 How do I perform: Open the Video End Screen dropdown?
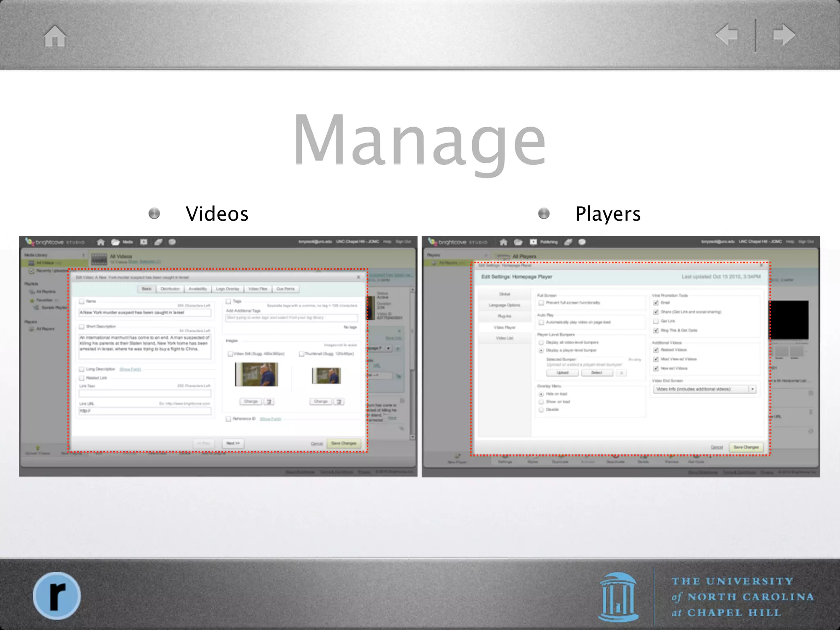(705, 389)
